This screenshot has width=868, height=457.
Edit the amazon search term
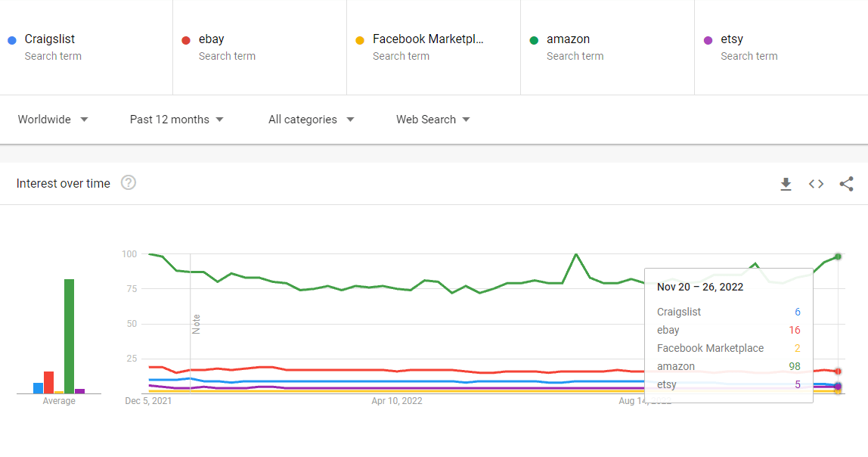[568, 39]
